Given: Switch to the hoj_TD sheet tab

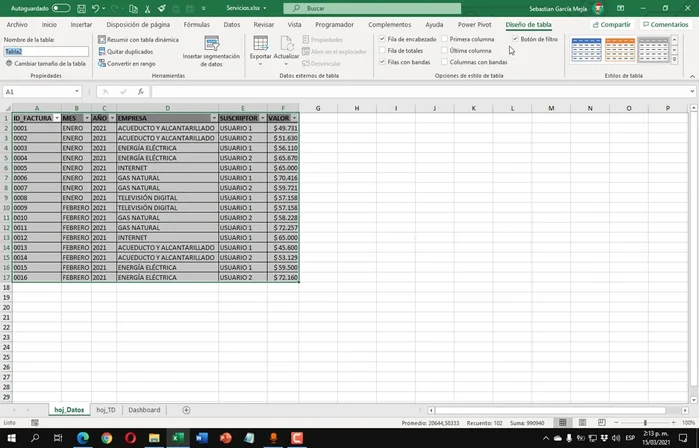Looking at the screenshot, I should point(105,410).
